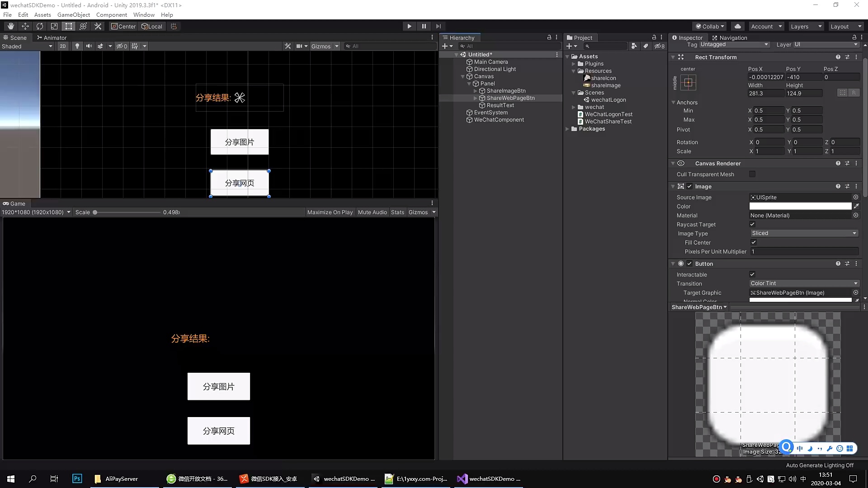The width and height of the screenshot is (868, 488).
Task: Collapse the Canvas hierarchy item
Action: 463,76
